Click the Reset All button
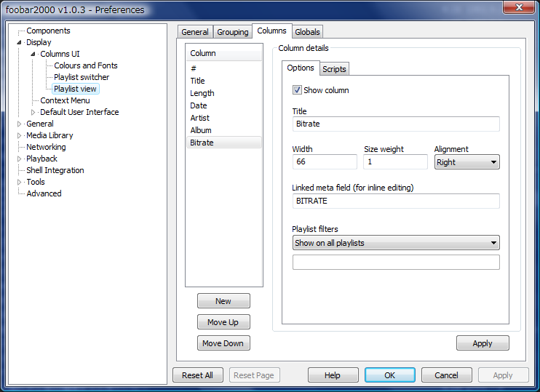The image size is (540, 392). pos(198,375)
